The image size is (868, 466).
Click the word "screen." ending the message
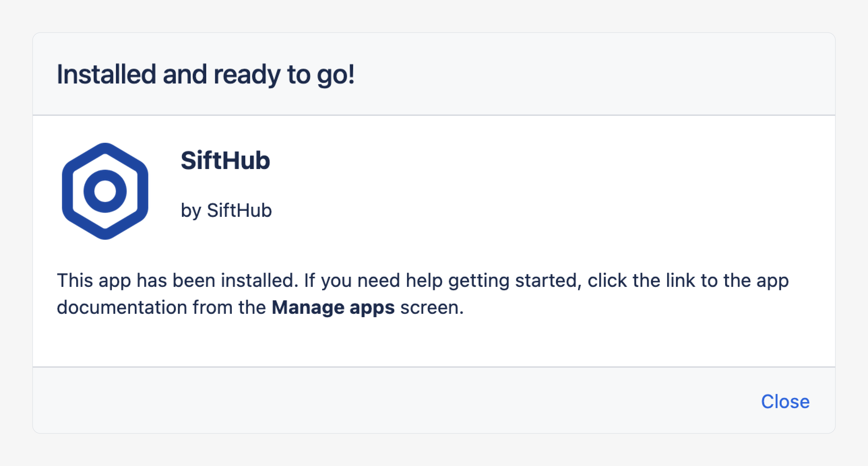pyautogui.click(x=432, y=307)
